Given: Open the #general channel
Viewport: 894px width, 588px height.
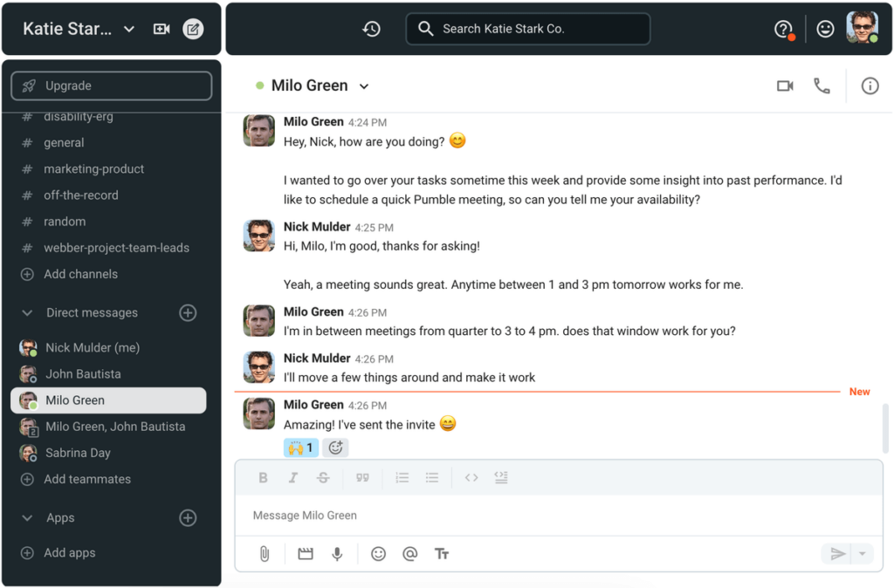Looking at the screenshot, I should tap(65, 142).
